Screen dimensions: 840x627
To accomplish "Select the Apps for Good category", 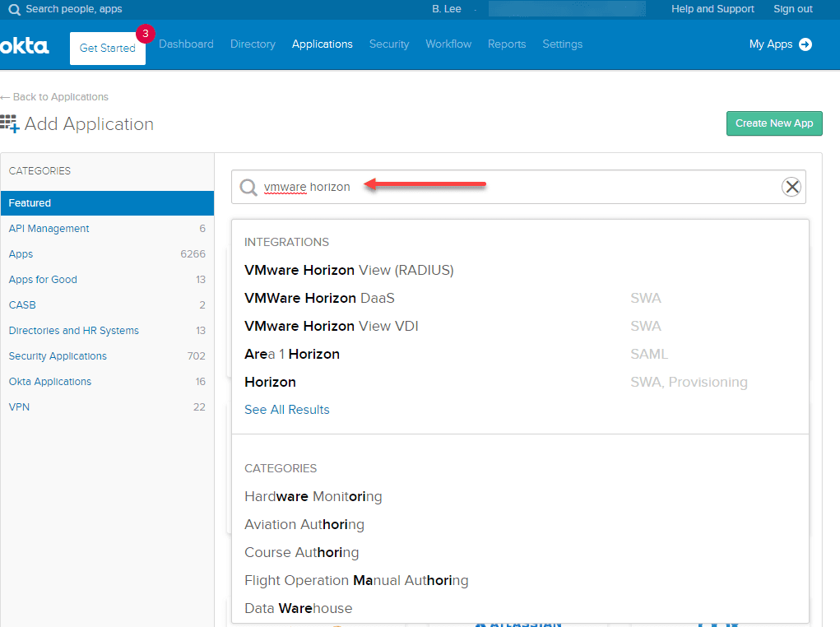I will coord(107,280).
